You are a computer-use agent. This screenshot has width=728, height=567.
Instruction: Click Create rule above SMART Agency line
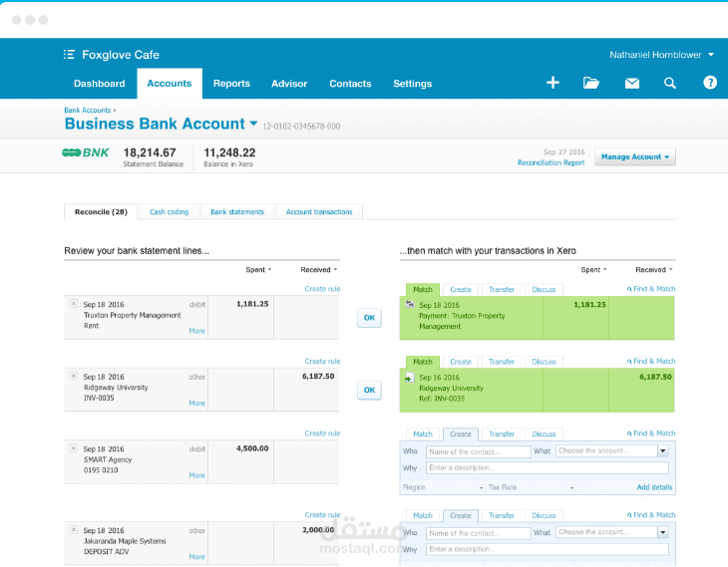[322, 433]
